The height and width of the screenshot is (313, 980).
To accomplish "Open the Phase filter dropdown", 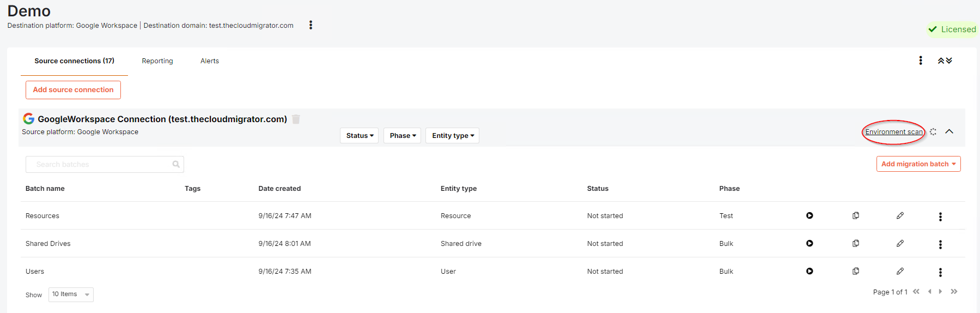I will [402, 136].
